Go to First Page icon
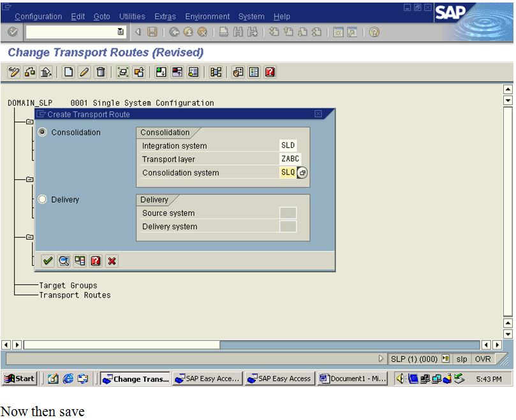Image resolution: width=516 pixels, height=420 pixels. coord(274,32)
